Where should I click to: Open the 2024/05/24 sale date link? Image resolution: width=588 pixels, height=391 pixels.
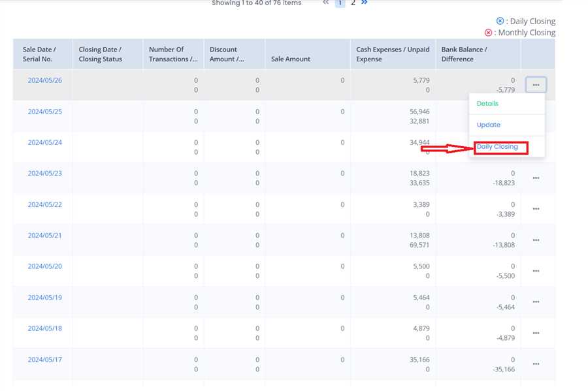click(x=44, y=142)
